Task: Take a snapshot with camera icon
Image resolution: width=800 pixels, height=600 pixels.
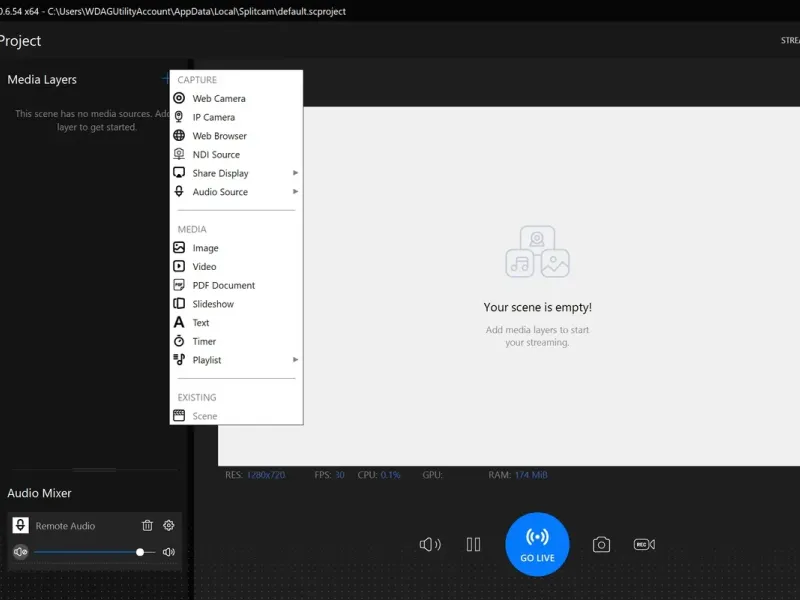Action: point(602,544)
